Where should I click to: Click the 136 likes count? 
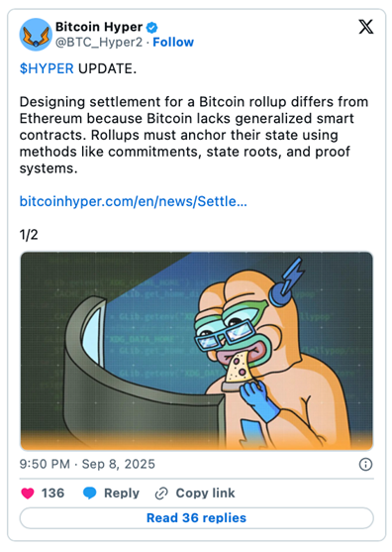coord(52,494)
